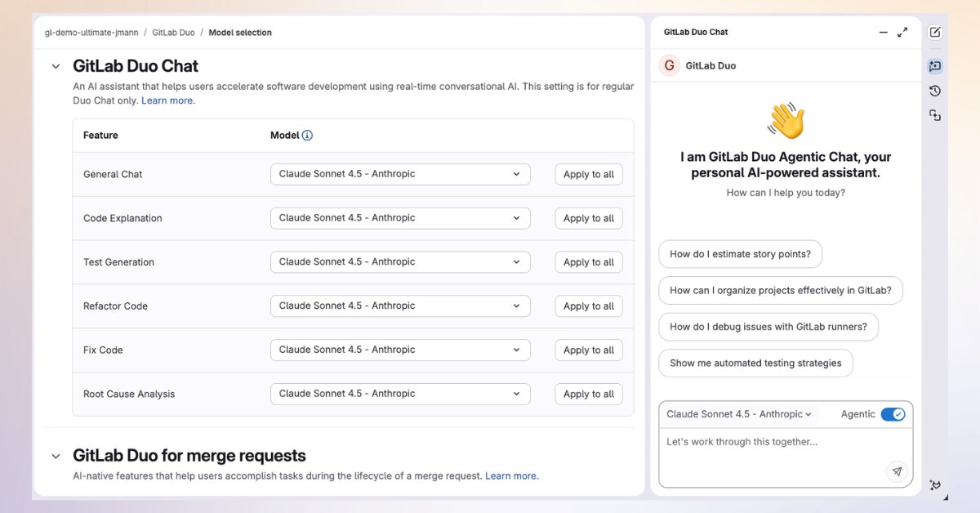This screenshot has width=980, height=513.
Task: Click Apply to all for Code Explanation
Action: 589,218
